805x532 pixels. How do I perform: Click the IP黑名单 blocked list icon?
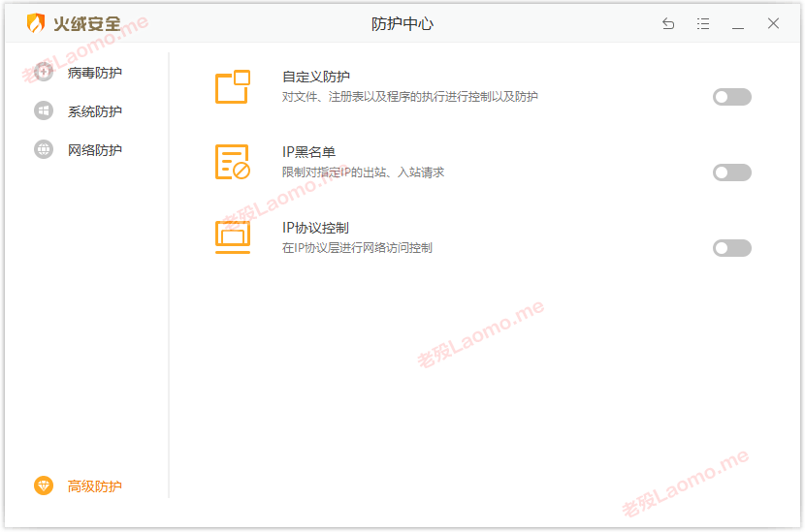pos(233,162)
